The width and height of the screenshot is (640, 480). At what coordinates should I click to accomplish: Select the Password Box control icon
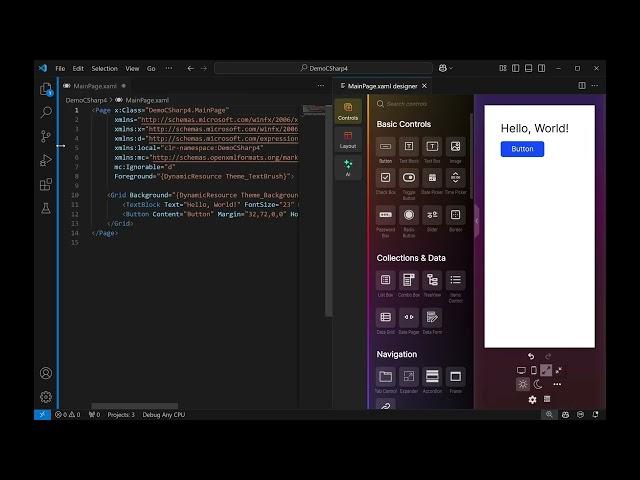point(385,215)
